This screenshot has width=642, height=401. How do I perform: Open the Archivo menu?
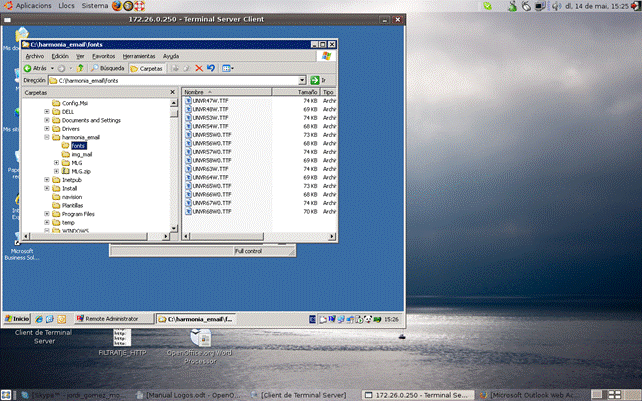(x=35, y=56)
